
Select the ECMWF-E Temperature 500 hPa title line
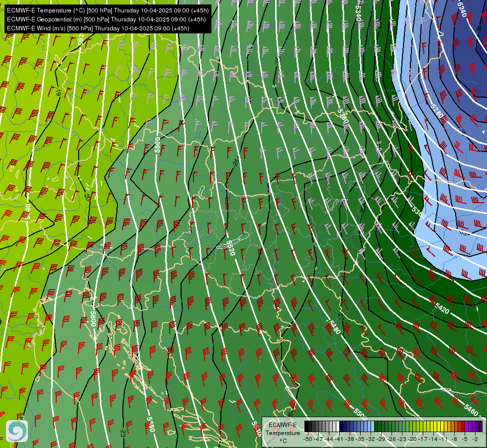point(108,10)
